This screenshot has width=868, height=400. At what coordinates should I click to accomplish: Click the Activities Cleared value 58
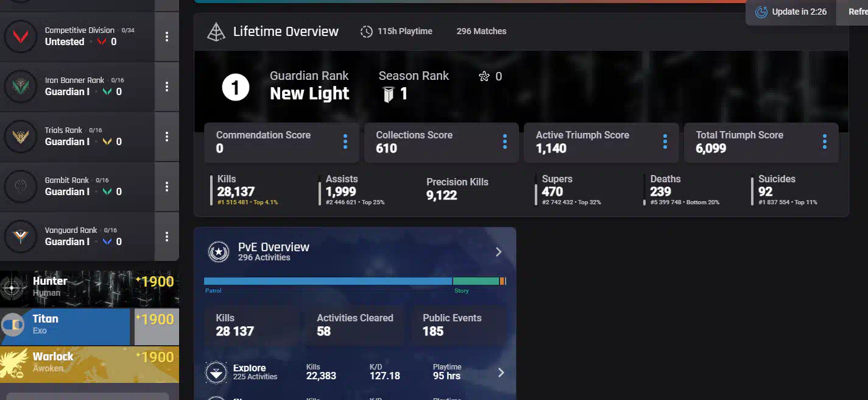point(324,331)
